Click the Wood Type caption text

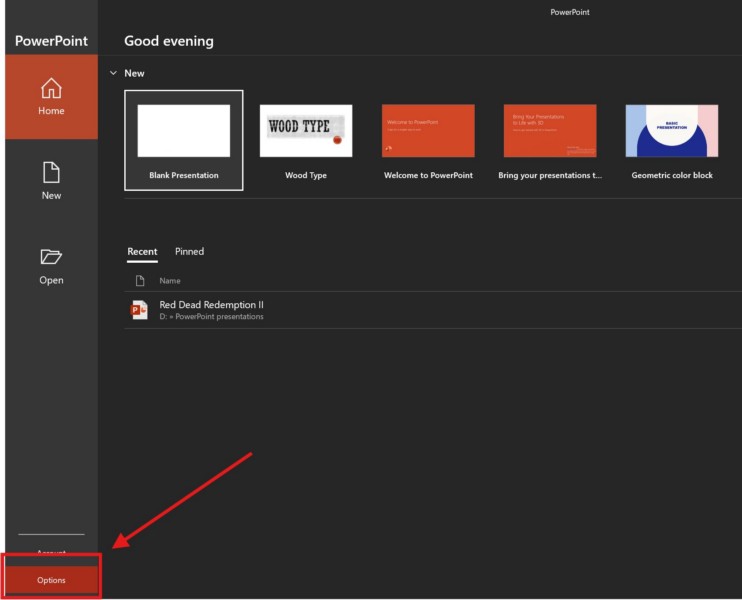tap(306, 175)
